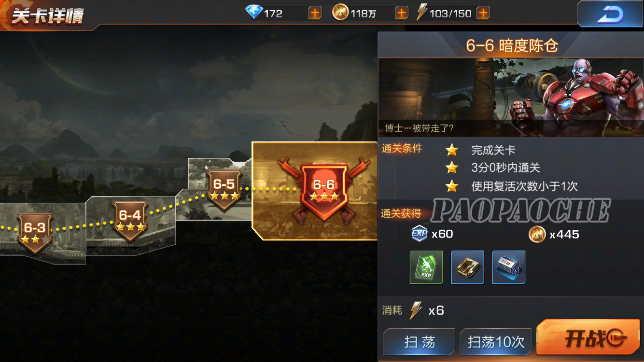644x362 pixels.
Task: Tap the blue back arrow button
Action: point(610,14)
